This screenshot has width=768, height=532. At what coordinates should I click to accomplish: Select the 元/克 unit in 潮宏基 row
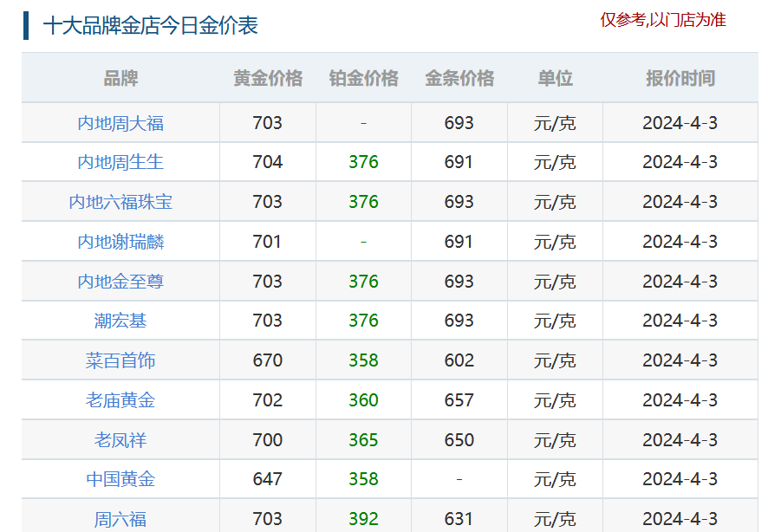[x=555, y=321]
